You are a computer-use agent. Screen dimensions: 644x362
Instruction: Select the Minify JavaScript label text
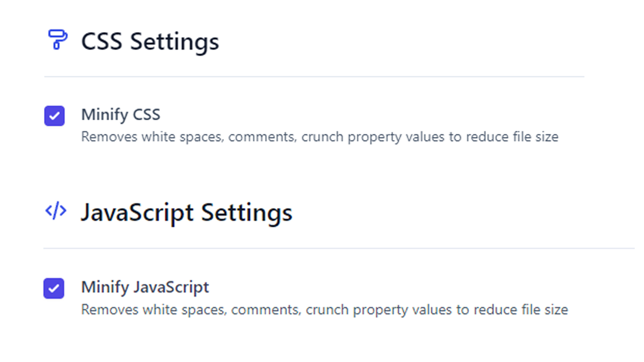[x=145, y=288]
